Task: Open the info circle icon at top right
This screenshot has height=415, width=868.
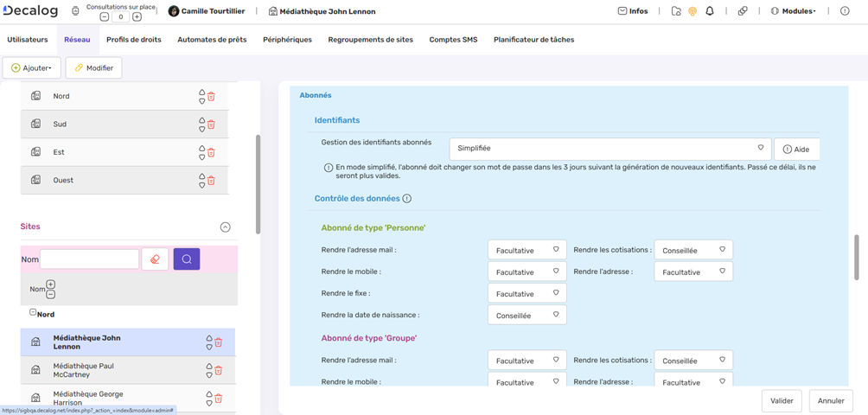Action: click(845, 11)
